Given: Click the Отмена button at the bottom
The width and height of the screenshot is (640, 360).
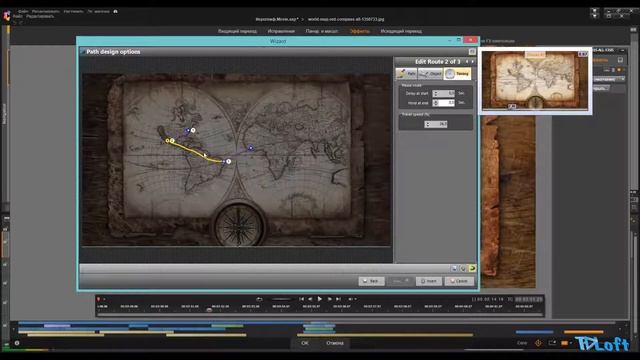Looking at the screenshot, I should tap(335, 343).
